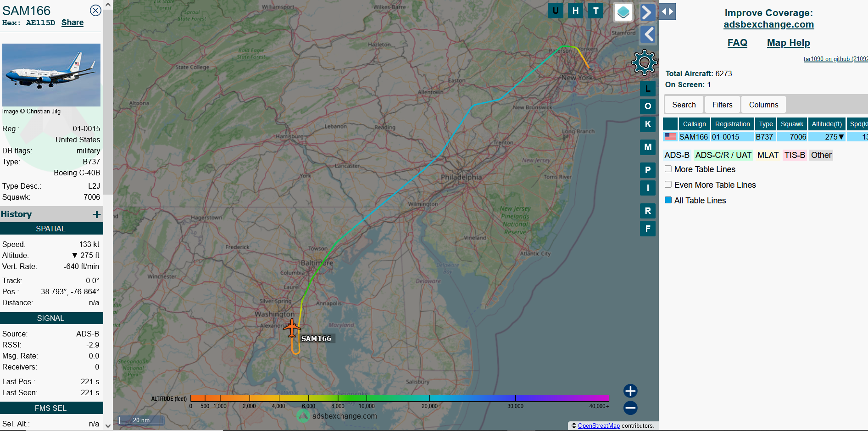868x431 pixels.
Task: Select SAM166 callsign cell in table
Action: 694,137
